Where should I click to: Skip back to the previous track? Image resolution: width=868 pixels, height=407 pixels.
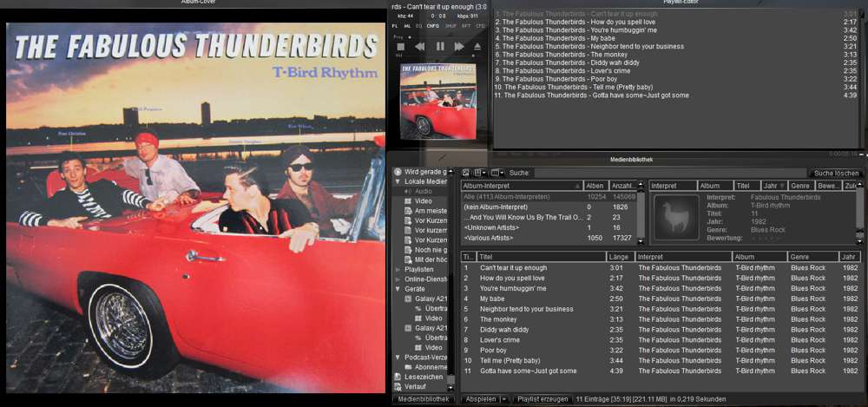419,47
